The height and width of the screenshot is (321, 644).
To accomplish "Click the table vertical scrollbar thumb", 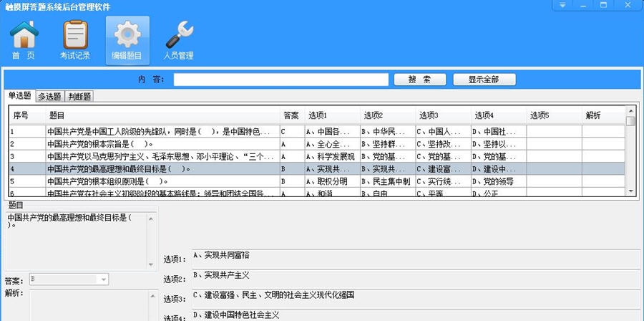I will 630,121.
